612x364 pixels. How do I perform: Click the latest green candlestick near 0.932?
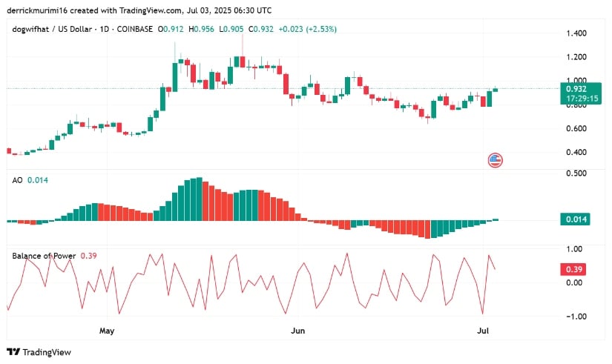[x=496, y=90]
